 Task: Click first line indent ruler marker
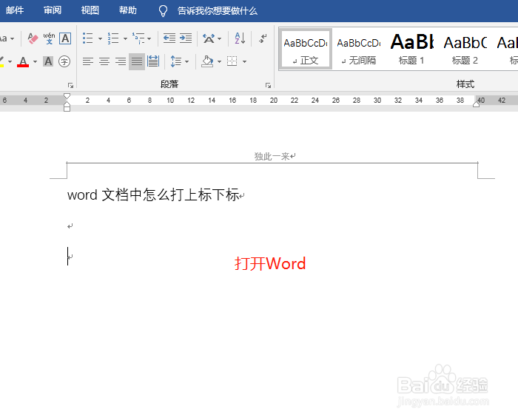coord(67,96)
